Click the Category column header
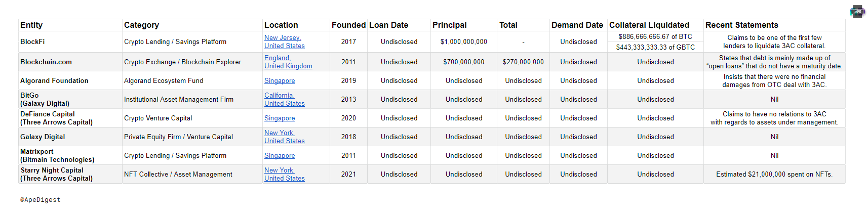The image size is (868, 213). [141, 25]
